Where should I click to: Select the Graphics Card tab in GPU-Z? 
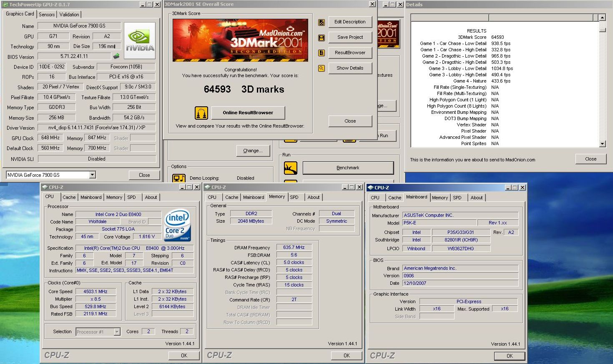click(20, 14)
